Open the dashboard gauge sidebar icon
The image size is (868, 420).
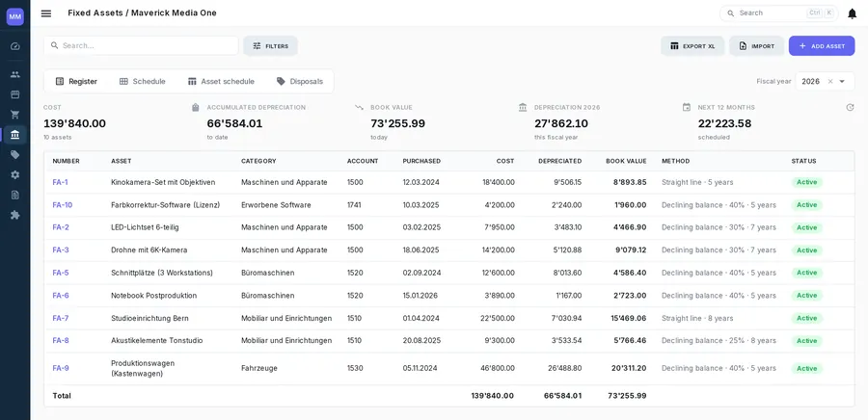(x=14, y=46)
